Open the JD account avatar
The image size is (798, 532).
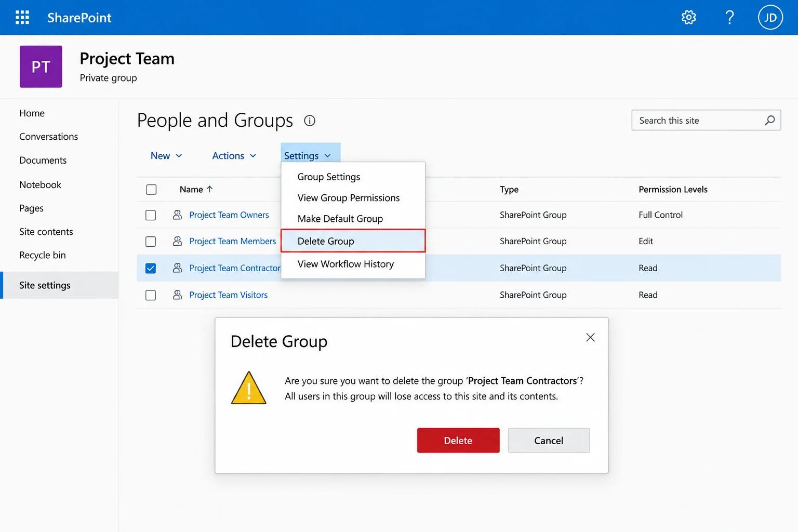(770, 18)
